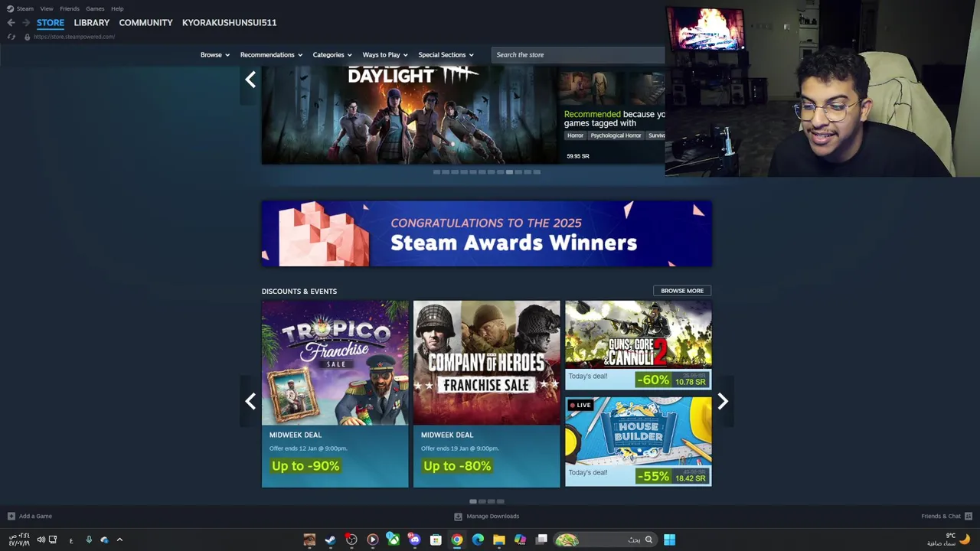The width and height of the screenshot is (980, 551).
Task: Open the Friends menu
Action: coord(69,8)
